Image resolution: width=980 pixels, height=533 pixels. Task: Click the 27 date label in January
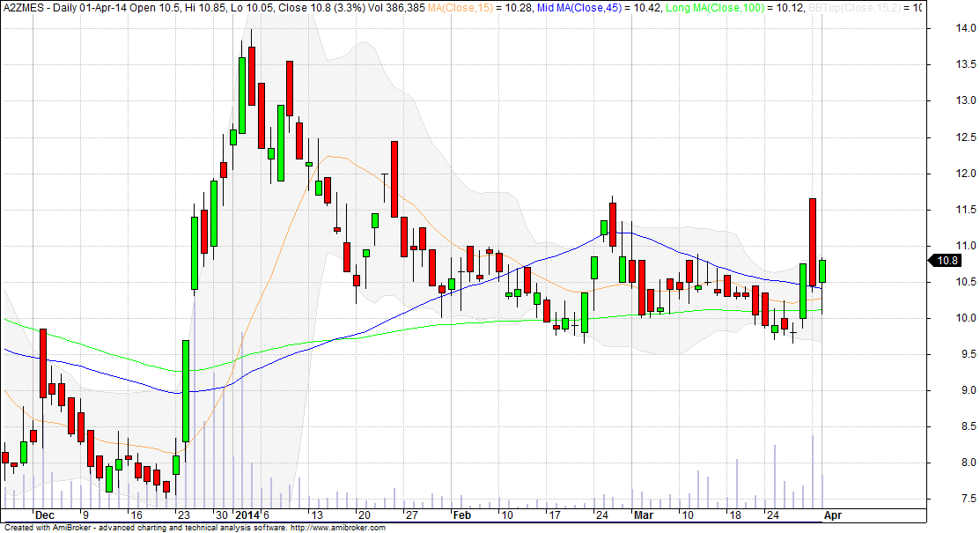click(x=411, y=515)
